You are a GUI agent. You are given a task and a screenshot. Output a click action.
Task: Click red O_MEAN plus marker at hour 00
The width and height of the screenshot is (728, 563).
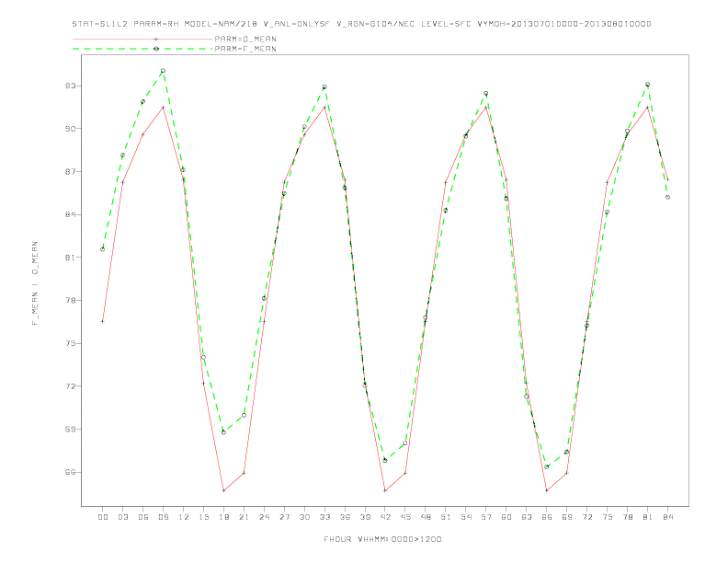[x=103, y=321]
